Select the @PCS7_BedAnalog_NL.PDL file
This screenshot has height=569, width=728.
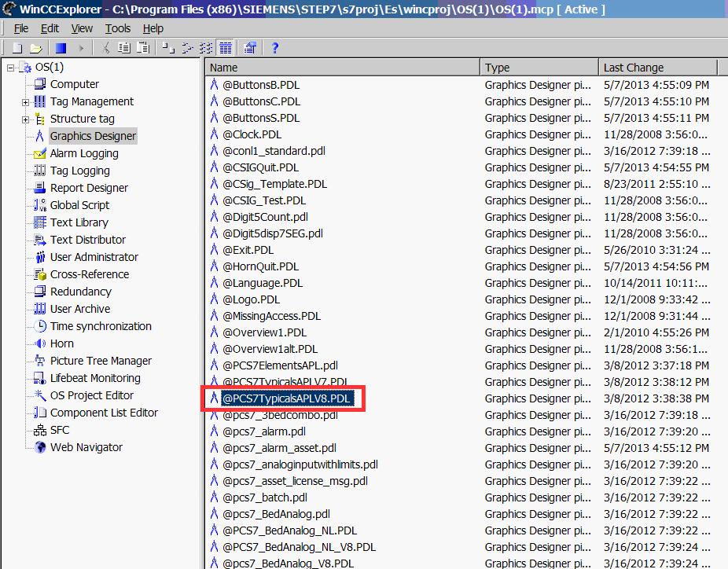[x=290, y=530]
